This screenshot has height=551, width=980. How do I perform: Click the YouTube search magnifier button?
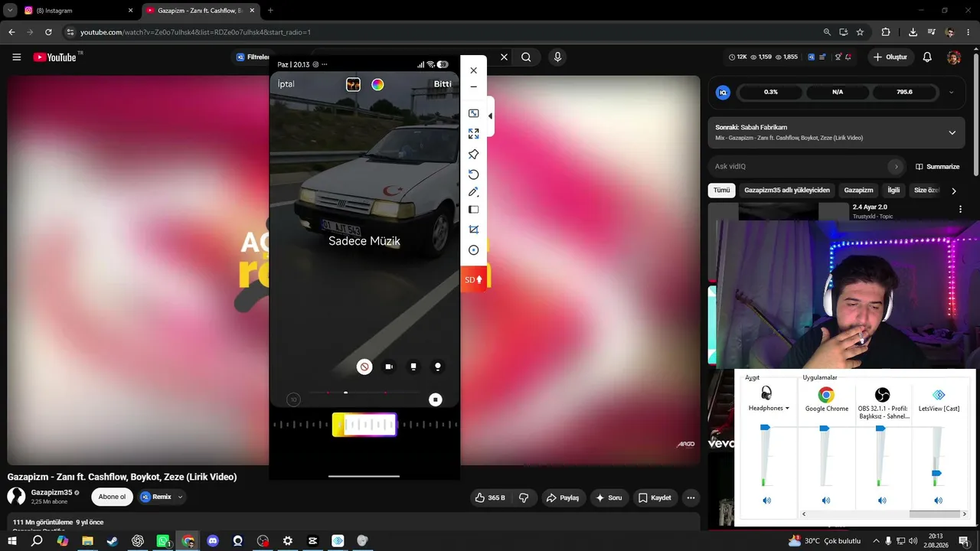coord(526,57)
